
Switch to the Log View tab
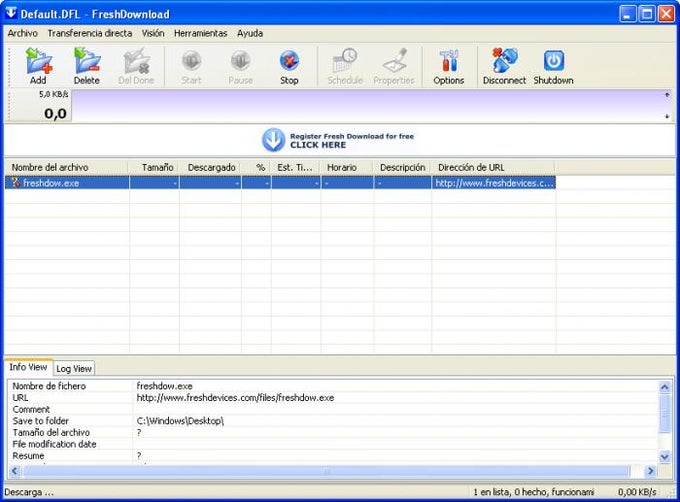74,369
